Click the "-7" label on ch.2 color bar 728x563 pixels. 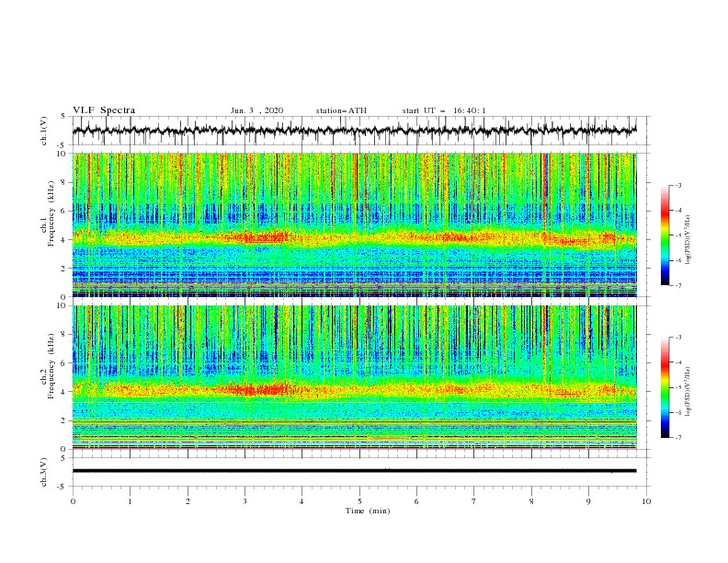(x=677, y=438)
